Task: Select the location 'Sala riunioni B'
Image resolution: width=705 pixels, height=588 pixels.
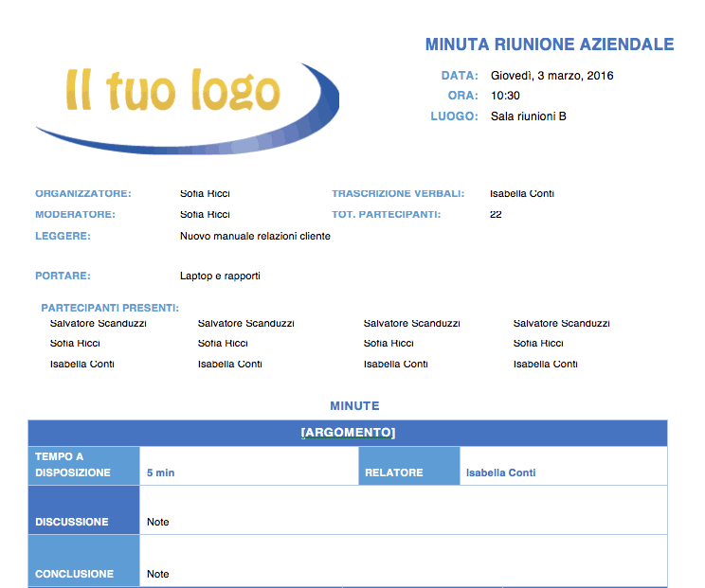Action: coord(529,116)
